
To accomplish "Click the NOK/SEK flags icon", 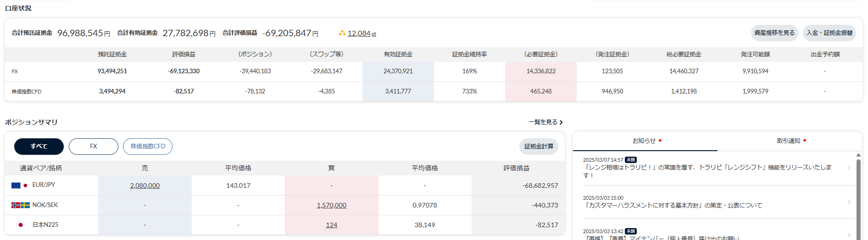I will tap(21, 205).
